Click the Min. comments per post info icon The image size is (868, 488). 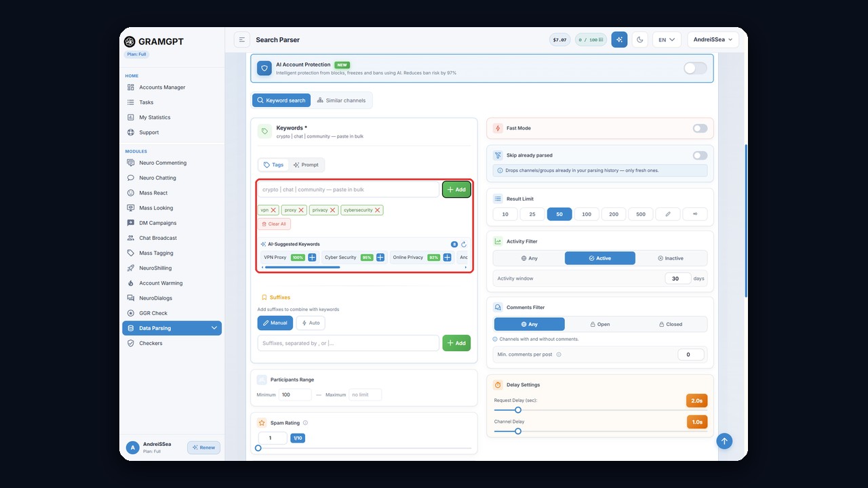pos(559,354)
